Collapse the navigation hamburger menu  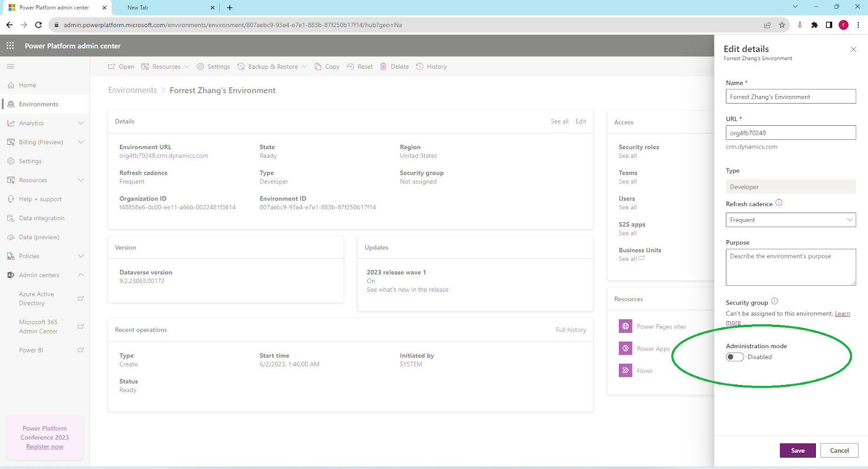[10, 66]
